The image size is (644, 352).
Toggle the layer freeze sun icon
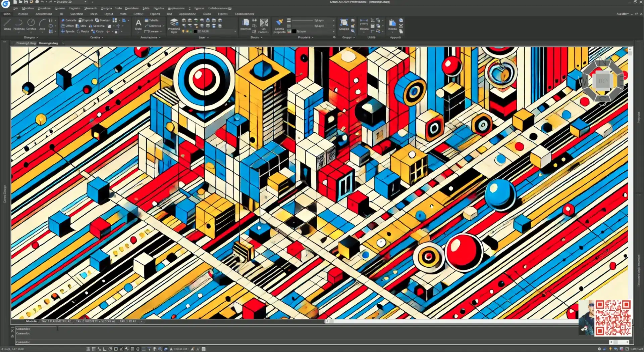pyautogui.click(x=187, y=31)
